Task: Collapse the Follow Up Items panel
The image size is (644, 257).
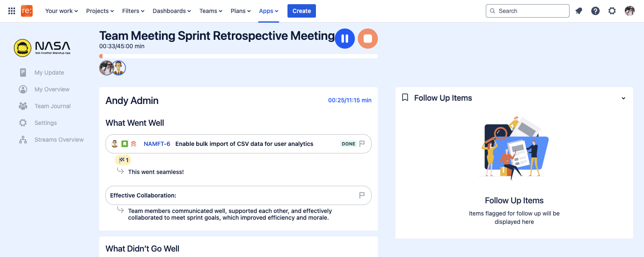Action: point(623,98)
